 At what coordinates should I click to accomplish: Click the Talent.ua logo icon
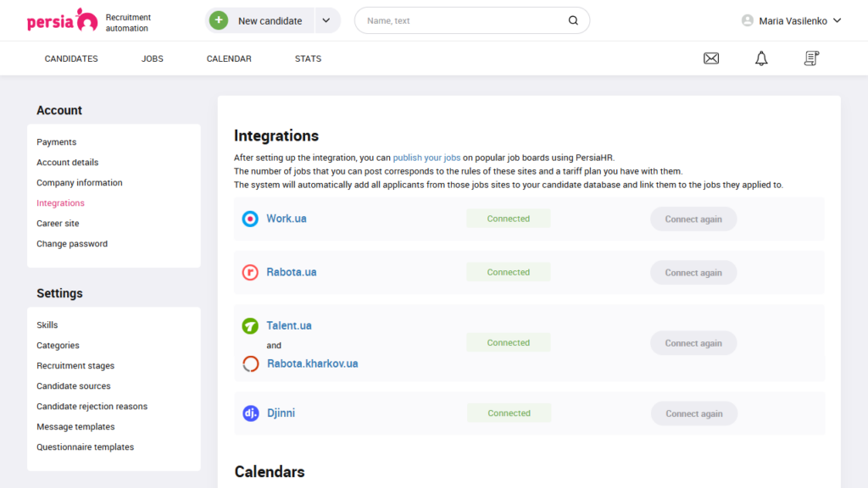pyautogui.click(x=250, y=326)
